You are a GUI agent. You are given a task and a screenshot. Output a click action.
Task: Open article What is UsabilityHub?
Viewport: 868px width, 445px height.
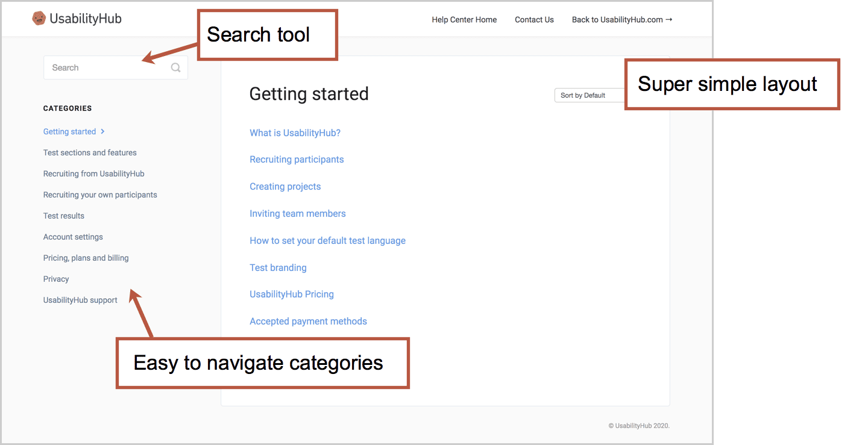[x=295, y=133]
